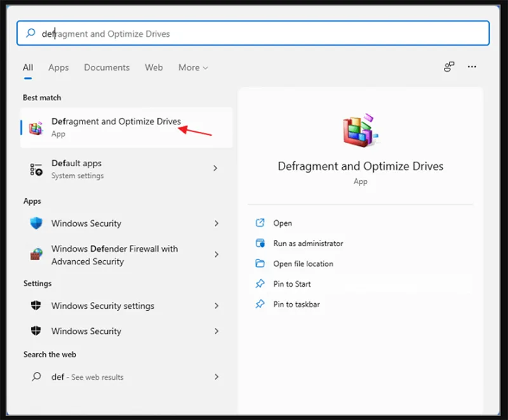
Task: Switch to the Documents search tab
Action: pos(107,67)
